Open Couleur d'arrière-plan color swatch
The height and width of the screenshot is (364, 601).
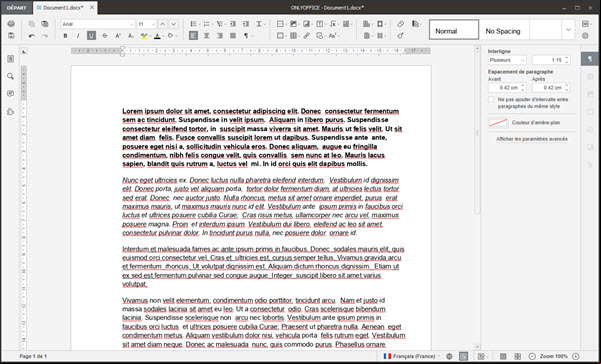click(498, 123)
